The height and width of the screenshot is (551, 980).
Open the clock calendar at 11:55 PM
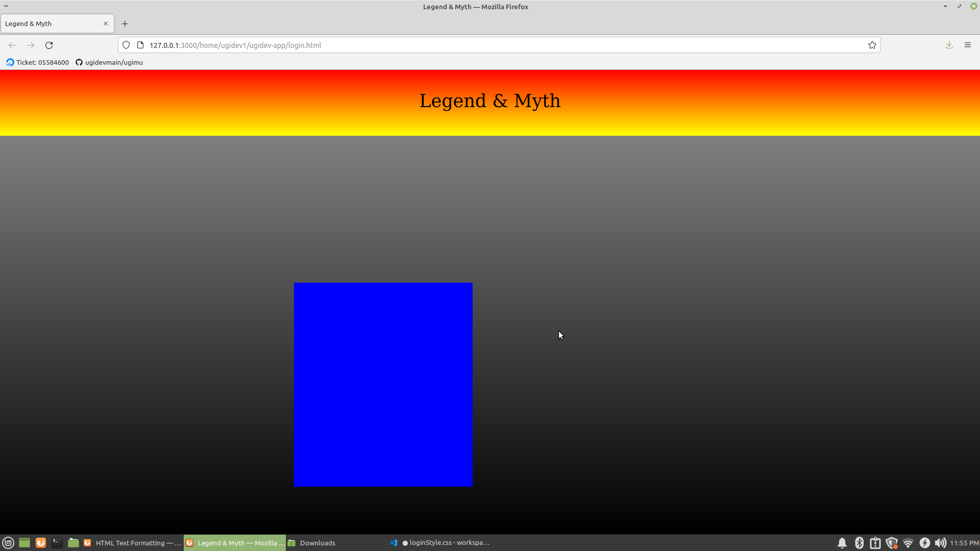[x=964, y=543]
